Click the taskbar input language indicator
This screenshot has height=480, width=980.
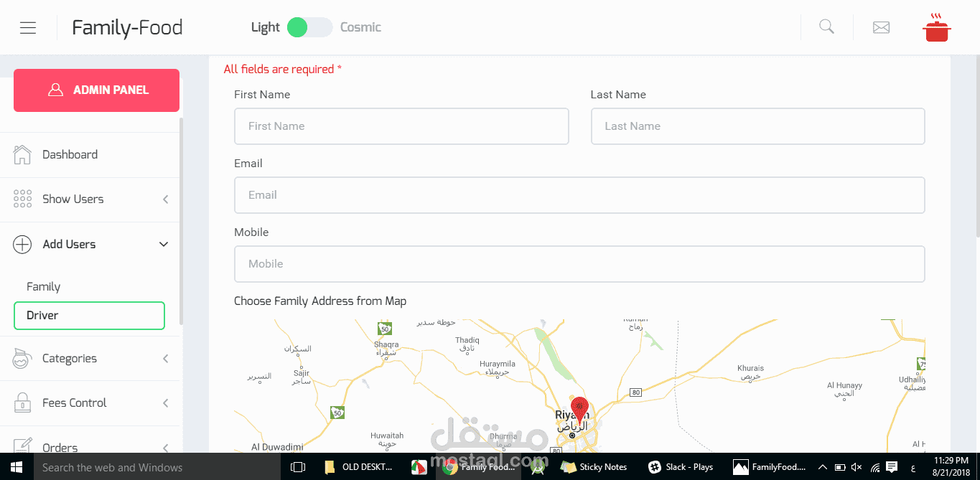913,467
